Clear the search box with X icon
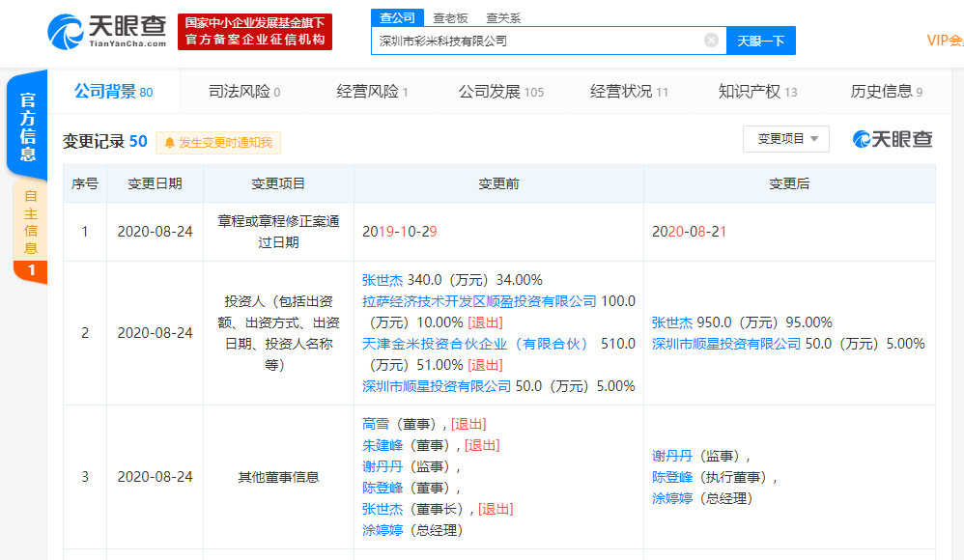 pos(711,41)
